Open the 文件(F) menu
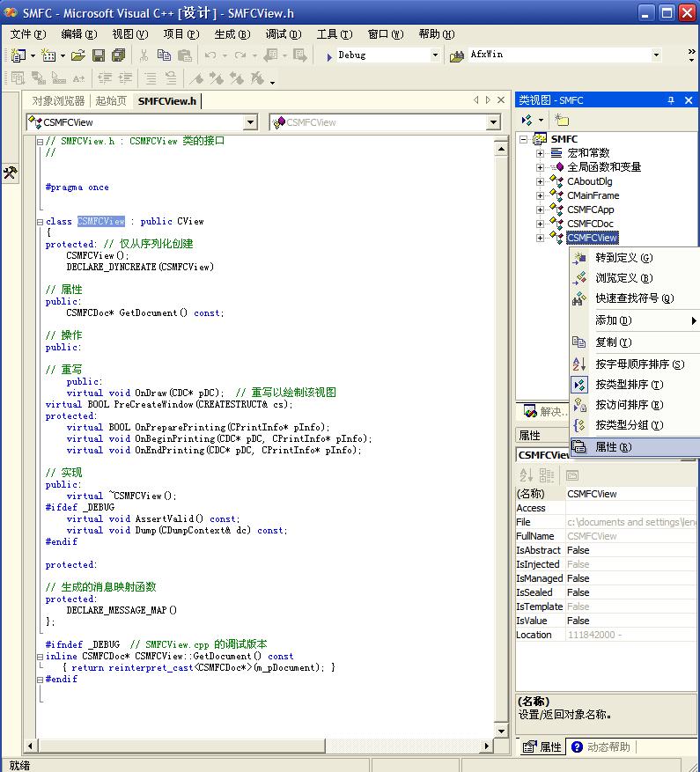700x772 pixels. pyautogui.click(x=28, y=34)
